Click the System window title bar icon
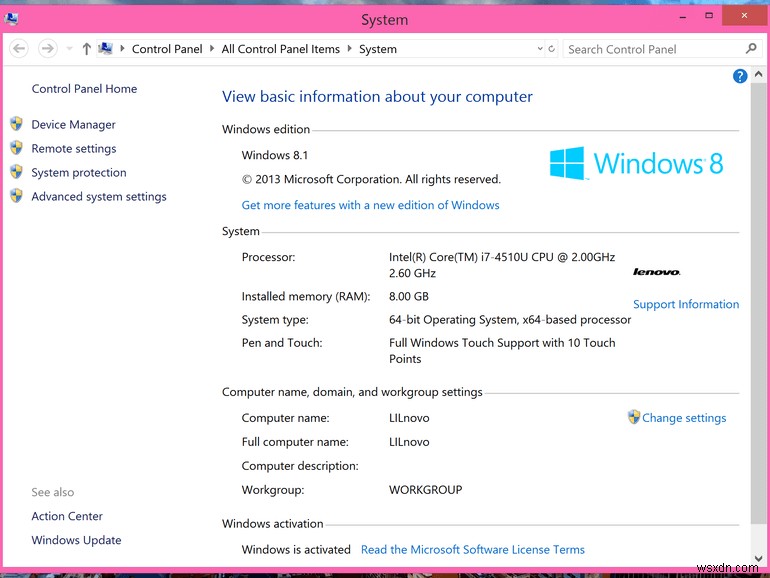Image resolution: width=770 pixels, height=578 pixels. [x=11, y=19]
